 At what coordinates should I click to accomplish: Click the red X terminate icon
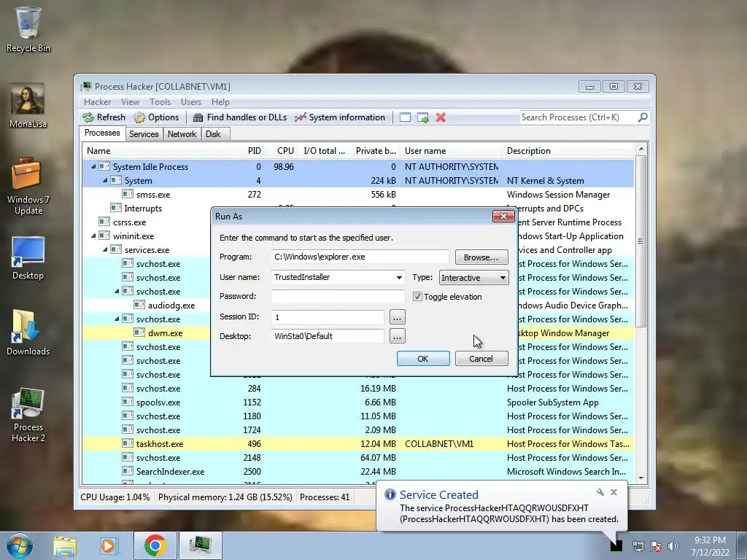click(441, 117)
